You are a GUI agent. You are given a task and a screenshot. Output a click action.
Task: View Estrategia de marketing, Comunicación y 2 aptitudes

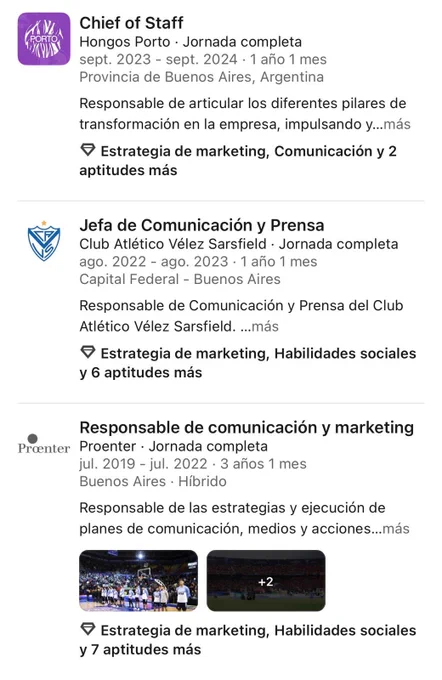(238, 160)
